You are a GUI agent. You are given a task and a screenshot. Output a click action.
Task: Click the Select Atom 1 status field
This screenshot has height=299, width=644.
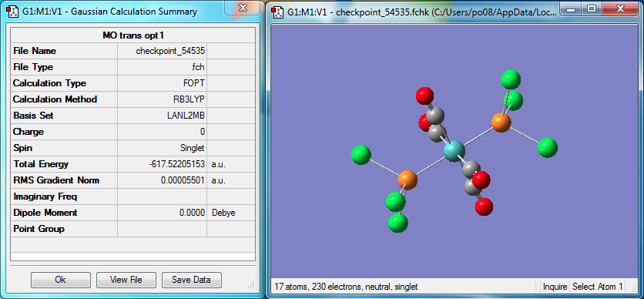tap(597, 286)
